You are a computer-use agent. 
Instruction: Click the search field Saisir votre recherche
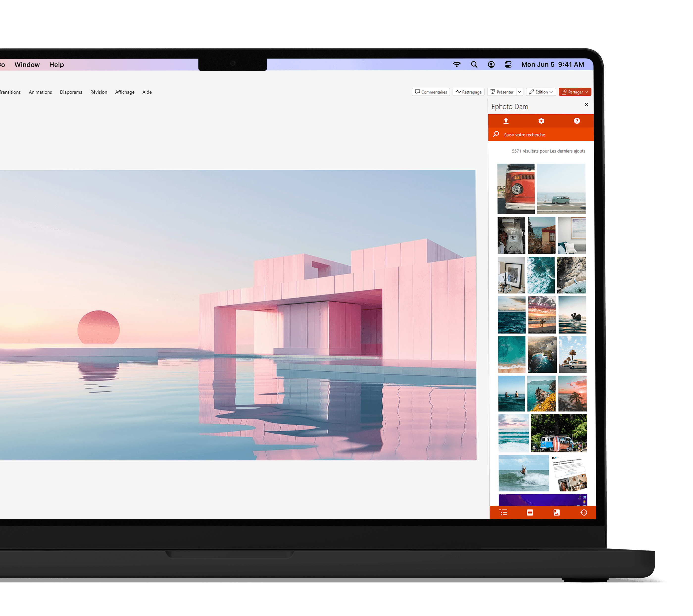pos(525,135)
